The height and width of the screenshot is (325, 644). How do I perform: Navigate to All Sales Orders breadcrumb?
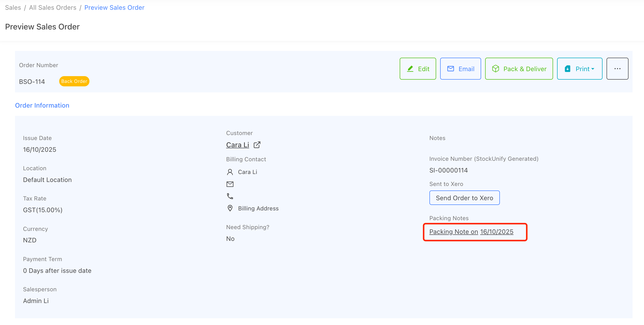coord(52,7)
